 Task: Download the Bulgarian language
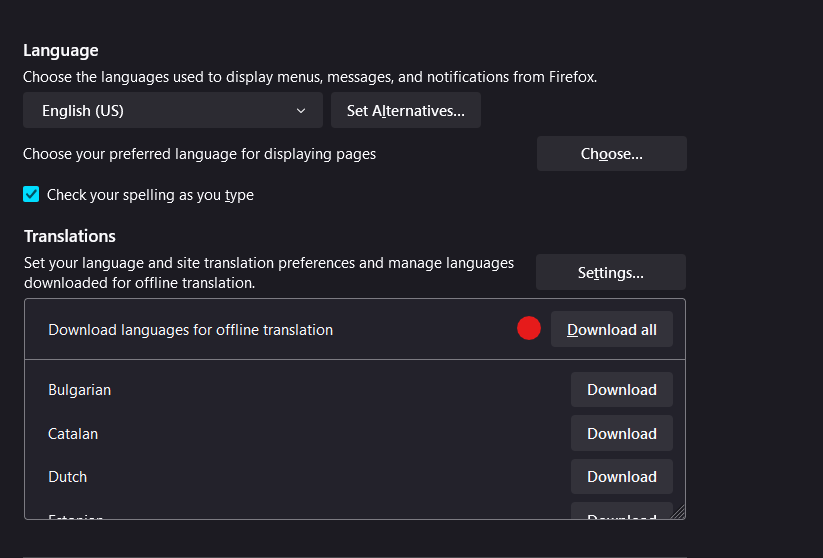pyautogui.click(x=621, y=390)
